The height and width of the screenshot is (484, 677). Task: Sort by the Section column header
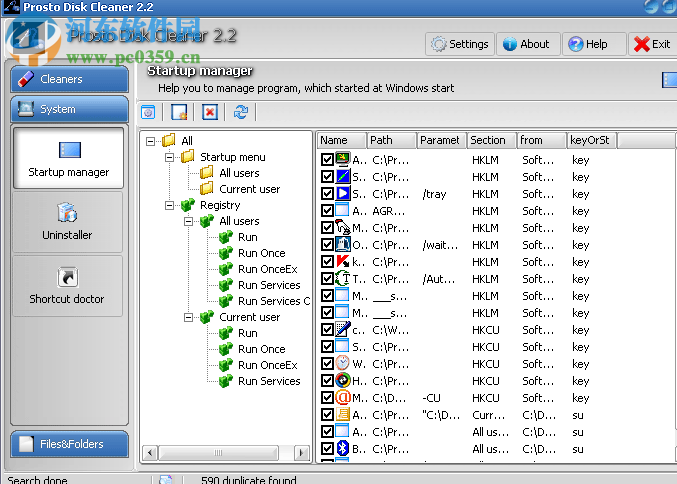492,140
